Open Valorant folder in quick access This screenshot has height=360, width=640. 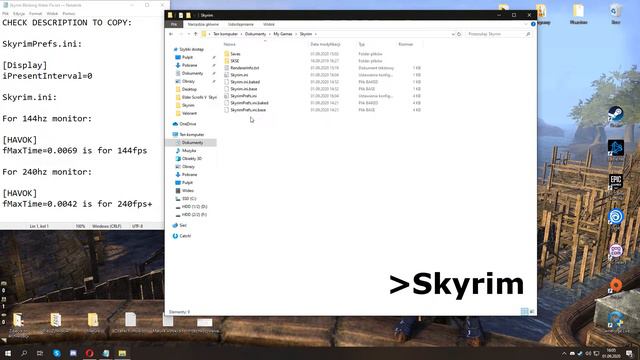point(189,113)
